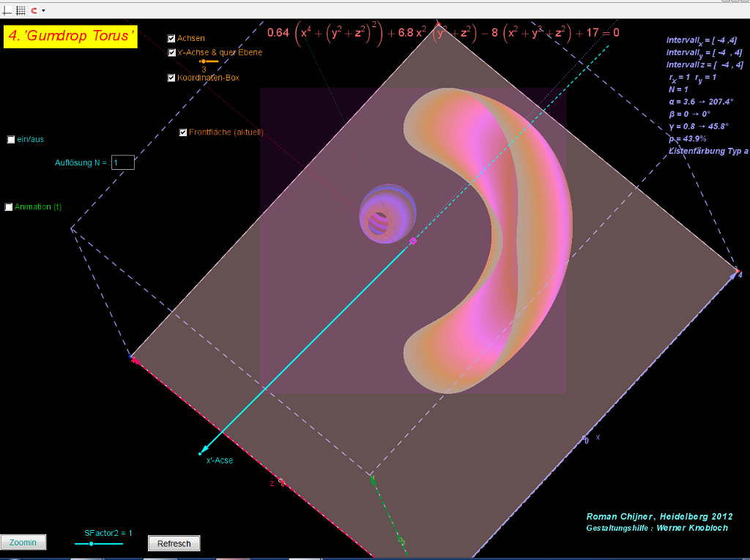Click the SFactor2 slider handle
750x560 pixels.
[91, 544]
